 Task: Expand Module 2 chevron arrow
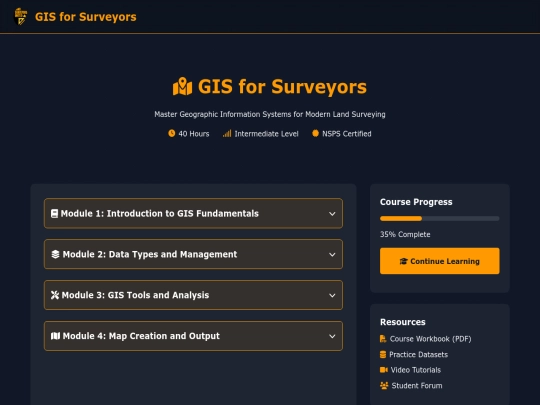coord(332,255)
